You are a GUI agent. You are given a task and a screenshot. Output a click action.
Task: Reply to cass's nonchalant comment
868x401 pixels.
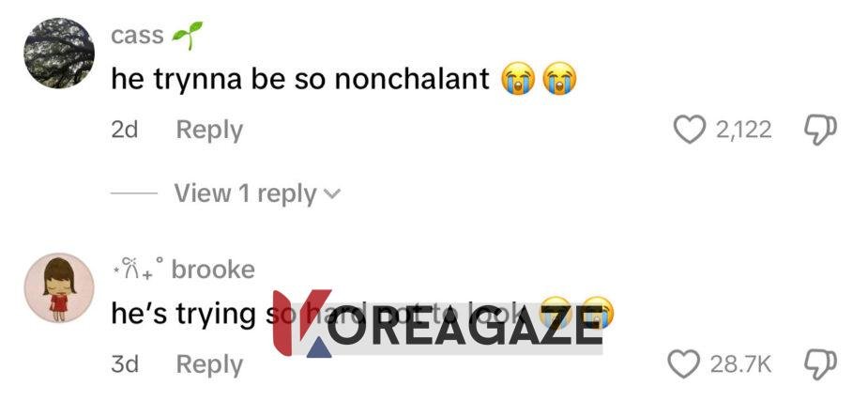209,131
